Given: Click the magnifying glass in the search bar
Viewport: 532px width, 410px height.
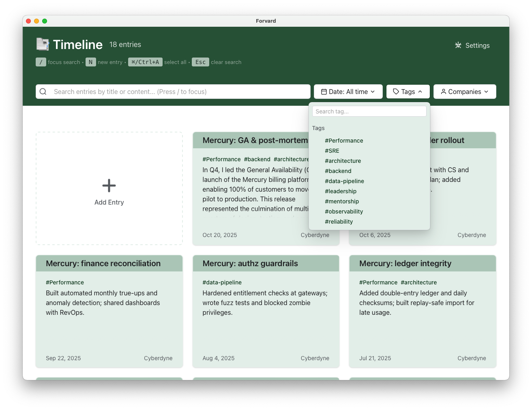Looking at the screenshot, I should pos(43,92).
